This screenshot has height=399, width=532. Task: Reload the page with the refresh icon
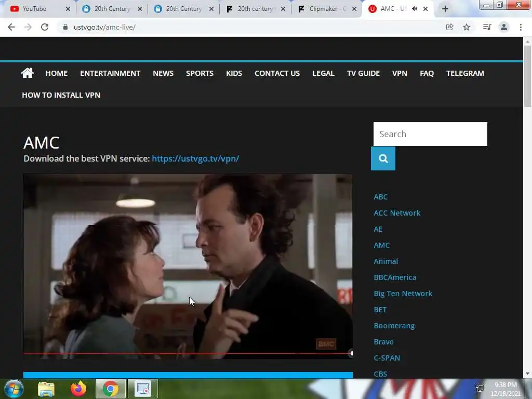(x=45, y=27)
